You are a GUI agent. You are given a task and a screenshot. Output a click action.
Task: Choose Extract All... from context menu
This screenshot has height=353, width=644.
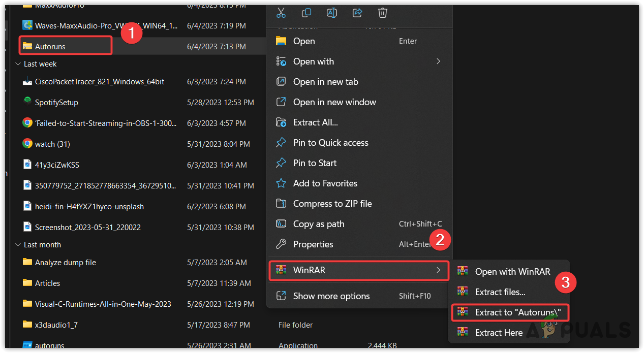click(x=315, y=122)
